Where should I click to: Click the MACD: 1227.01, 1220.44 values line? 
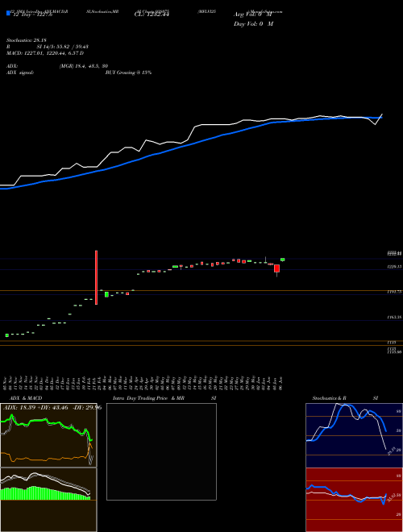45,53
